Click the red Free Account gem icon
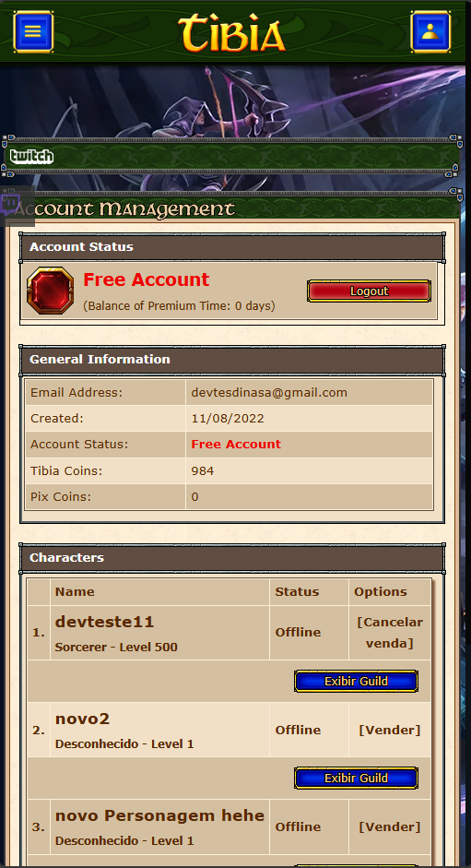Screen dimensions: 471x868 [x=51, y=291]
